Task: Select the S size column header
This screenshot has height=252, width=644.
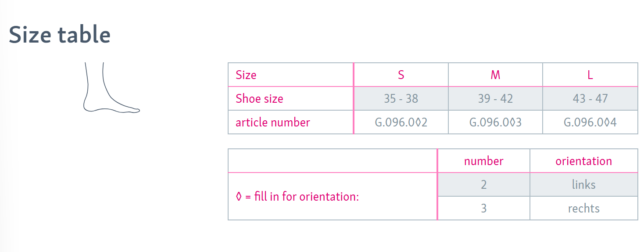Action: click(401, 75)
